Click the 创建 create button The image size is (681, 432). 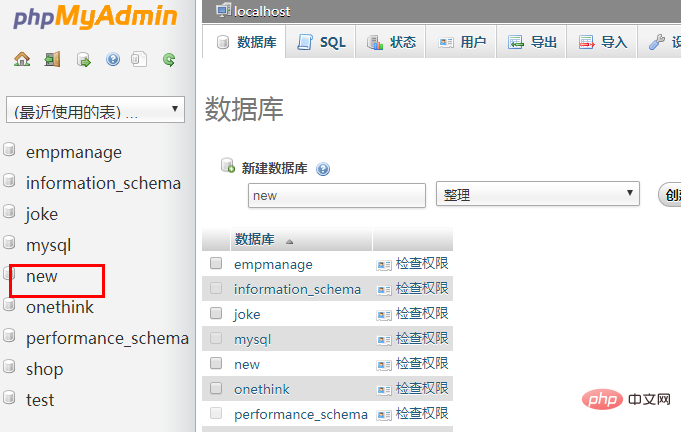(670, 195)
